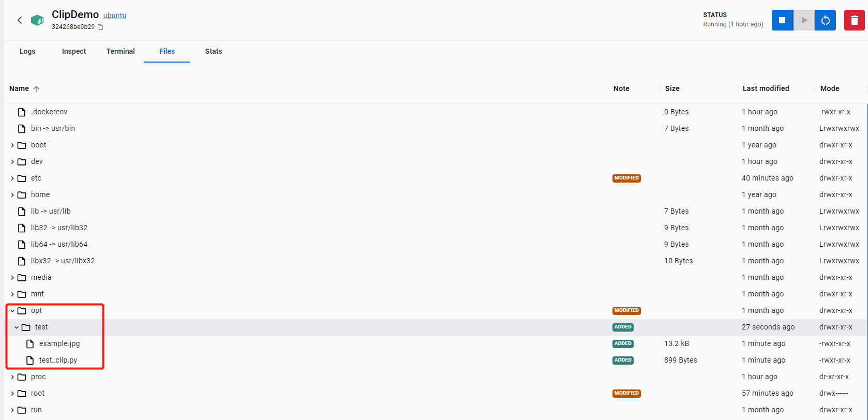Select the .dockerenv file row
The width and height of the screenshot is (868, 420).
click(x=49, y=112)
